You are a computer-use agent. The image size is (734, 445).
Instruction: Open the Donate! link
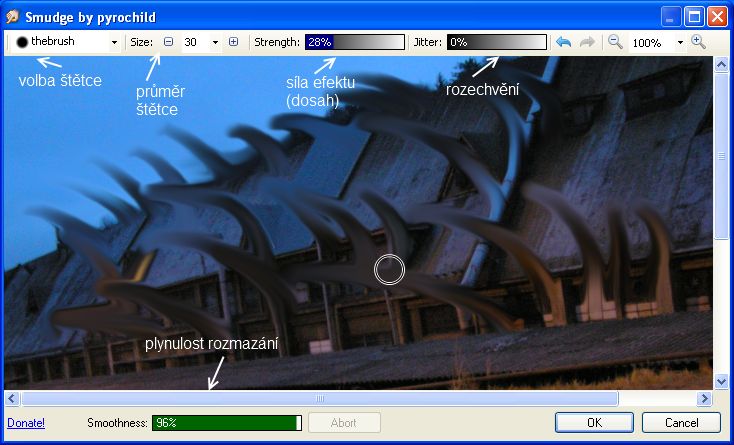pyautogui.click(x=26, y=423)
